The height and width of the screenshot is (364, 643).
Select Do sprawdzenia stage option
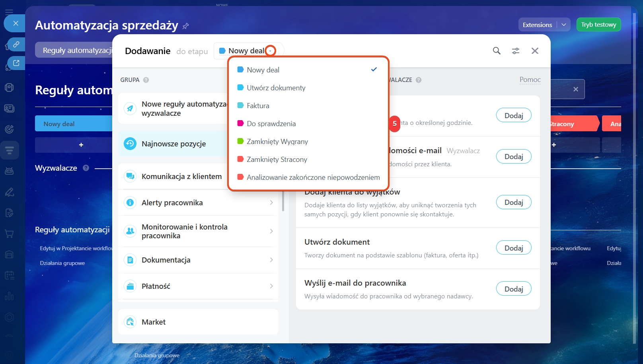point(271,124)
